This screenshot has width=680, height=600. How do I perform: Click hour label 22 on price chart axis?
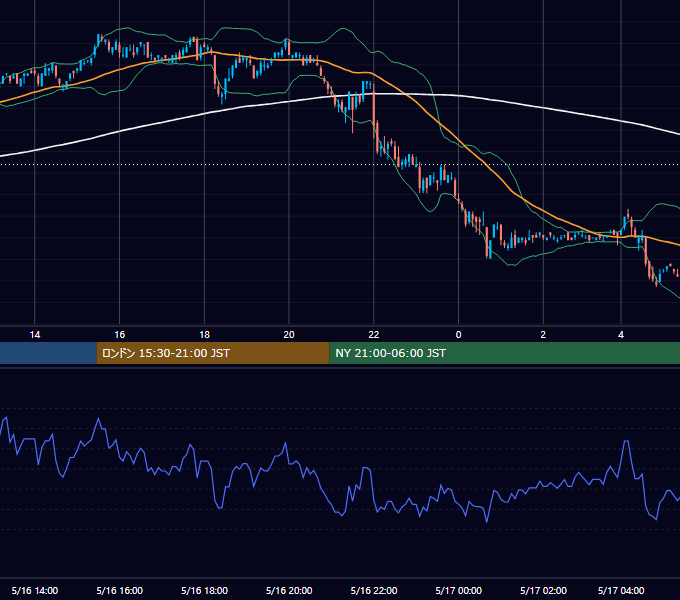[x=374, y=335]
